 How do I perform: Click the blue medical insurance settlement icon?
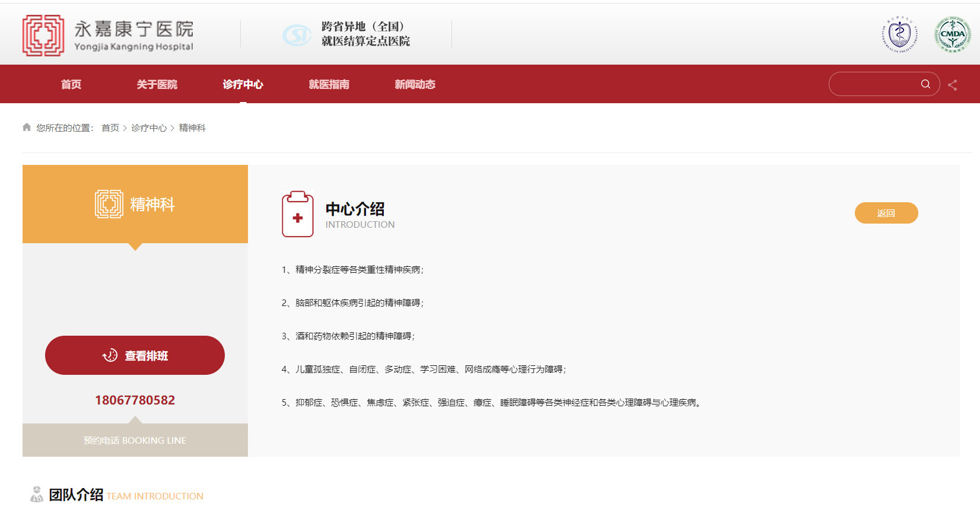click(296, 35)
